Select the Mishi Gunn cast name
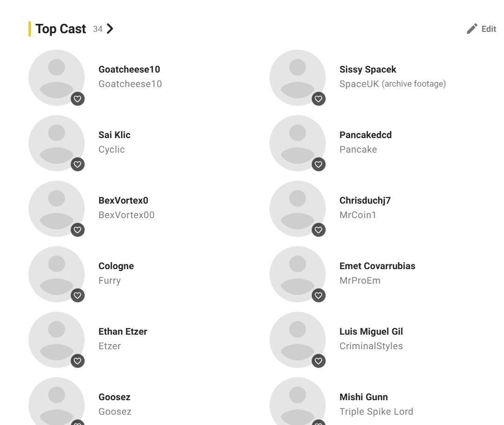This screenshot has width=504, height=425. coord(364,397)
